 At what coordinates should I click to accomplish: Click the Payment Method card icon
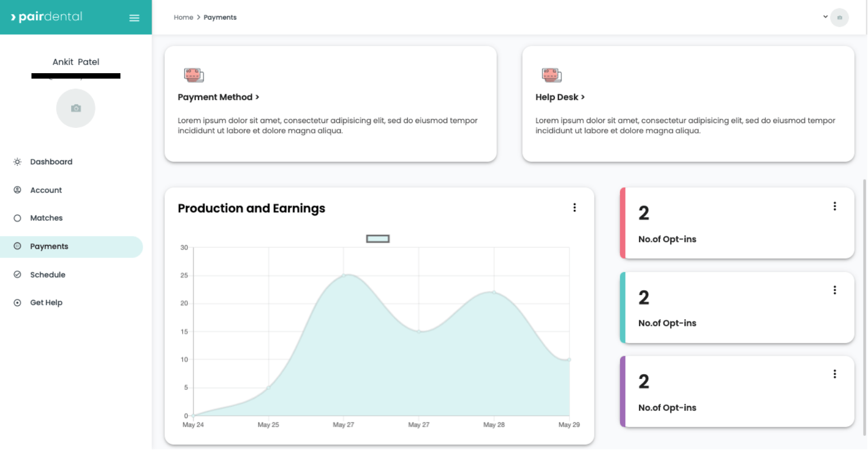click(x=194, y=75)
